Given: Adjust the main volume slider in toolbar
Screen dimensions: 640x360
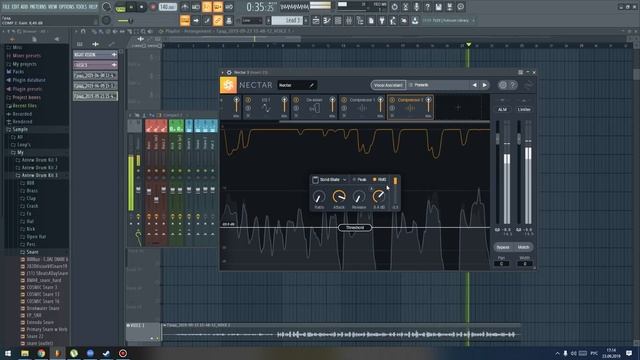Looking at the screenshot, I should tap(124, 20).
